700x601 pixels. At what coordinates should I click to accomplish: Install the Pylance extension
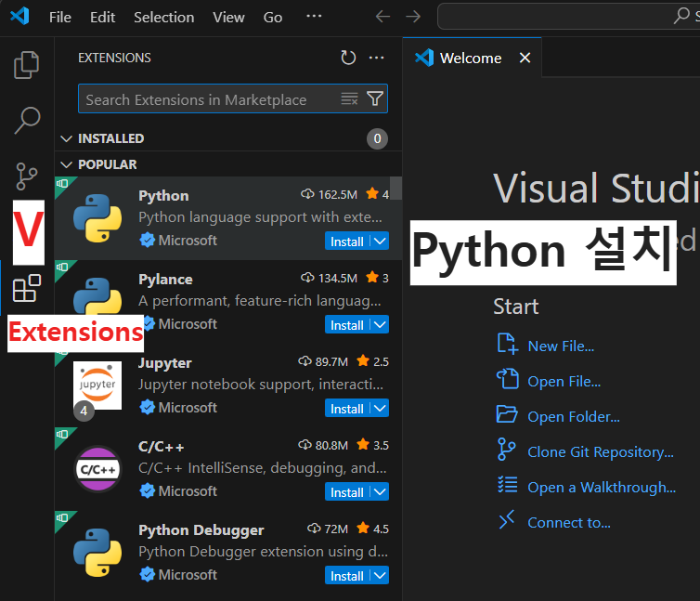coord(347,325)
